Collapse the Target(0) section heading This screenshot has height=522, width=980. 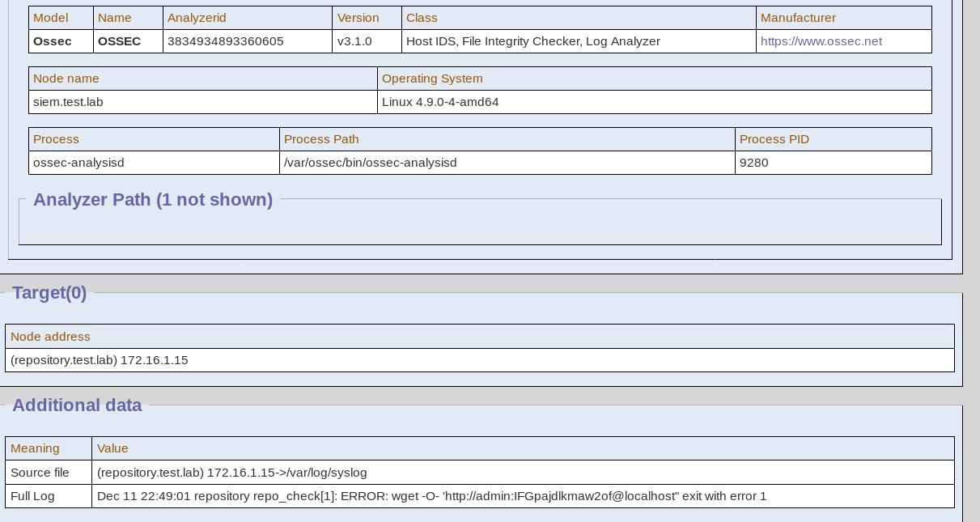tap(49, 293)
